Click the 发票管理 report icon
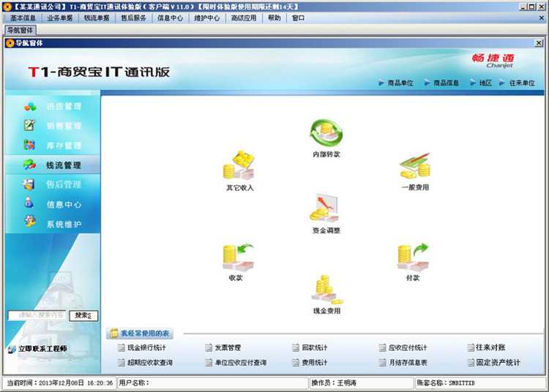 click(209, 347)
